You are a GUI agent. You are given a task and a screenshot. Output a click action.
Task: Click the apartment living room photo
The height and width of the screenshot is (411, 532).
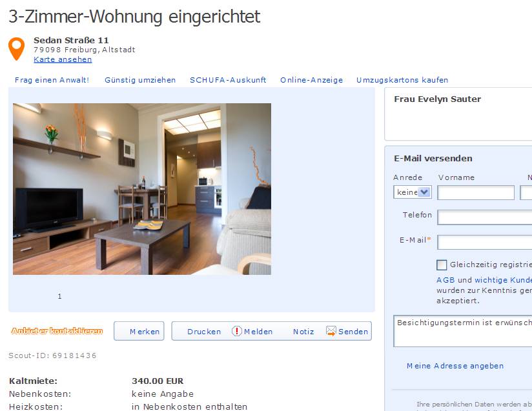pyautogui.click(x=142, y=189)
